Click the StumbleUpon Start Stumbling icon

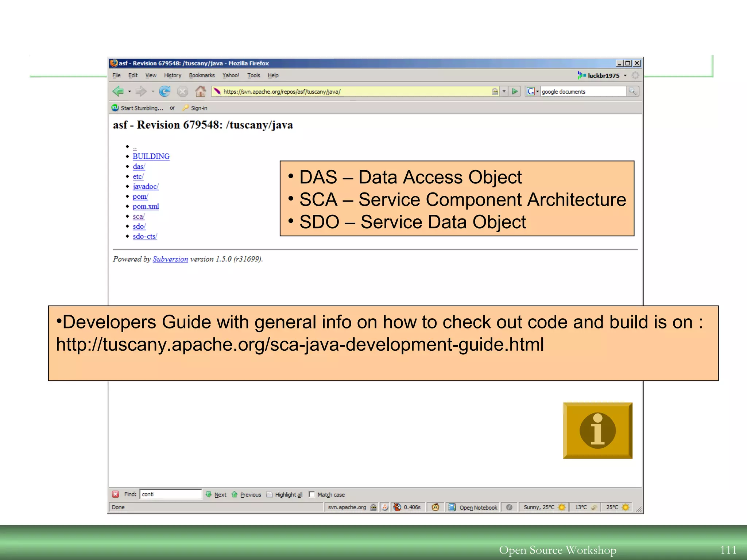(x=115, y=108)
